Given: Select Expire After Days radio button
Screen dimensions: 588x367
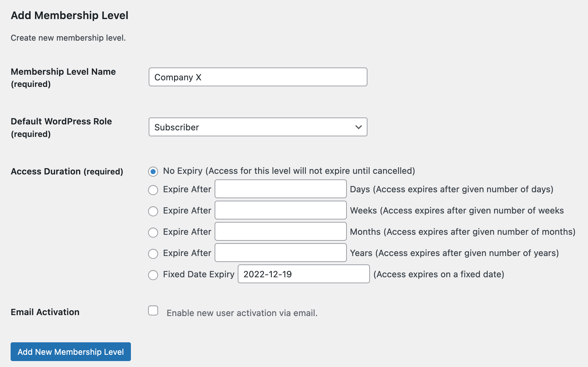Looking at the screenshot, I should (153, 190).
